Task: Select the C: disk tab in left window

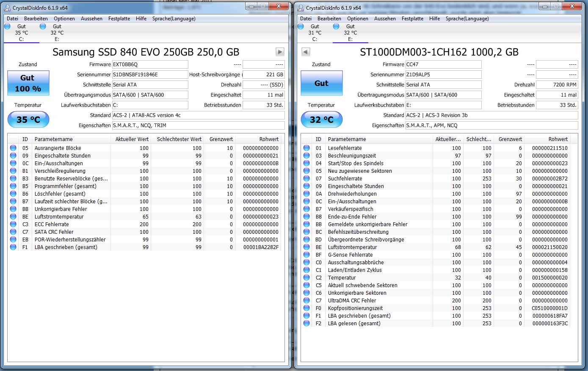Action: click(21, 33)
